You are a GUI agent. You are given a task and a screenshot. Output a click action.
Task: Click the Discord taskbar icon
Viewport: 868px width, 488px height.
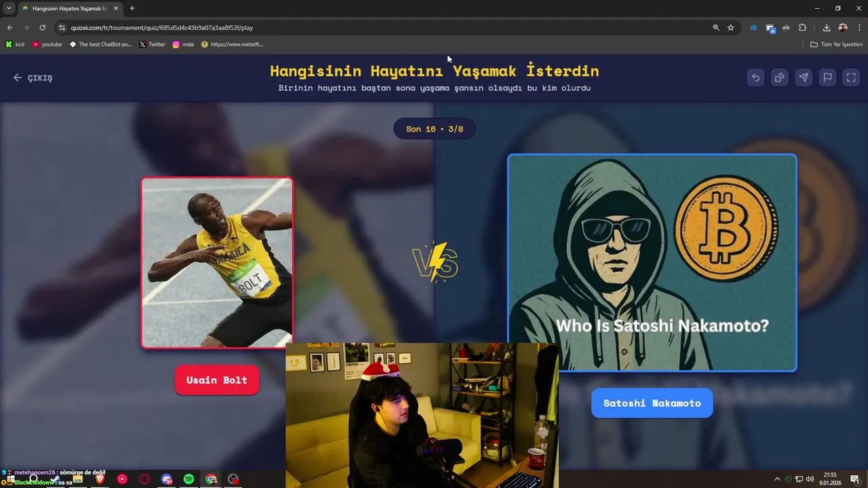pyautogui.click(x=167, y=479)
